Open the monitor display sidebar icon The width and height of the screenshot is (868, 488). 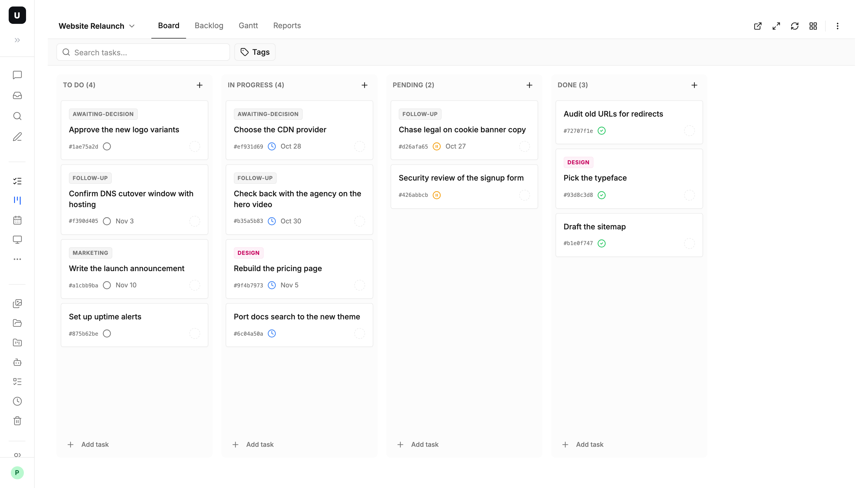(x=17, y=239)
